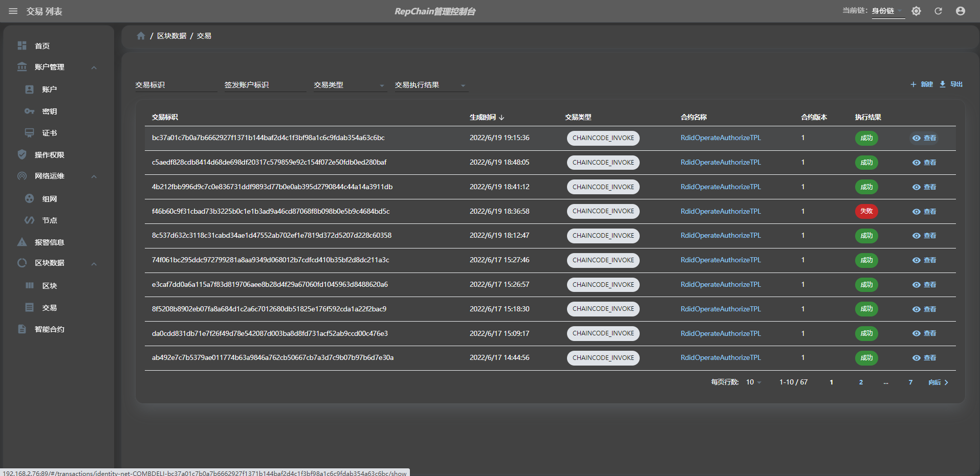Collapse the 区块数据 section chevron
Viewport: 980px width, 476px height.
94,264
